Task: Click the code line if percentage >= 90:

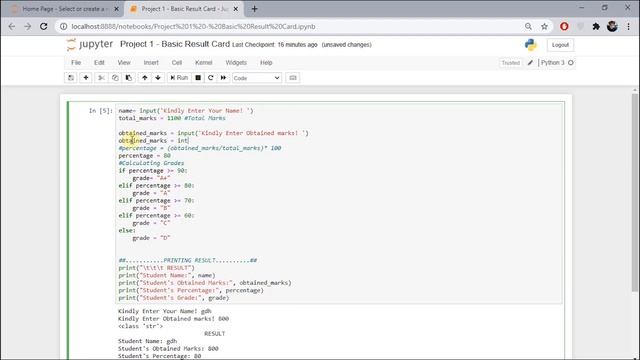Action: click(x=153, y=171)
